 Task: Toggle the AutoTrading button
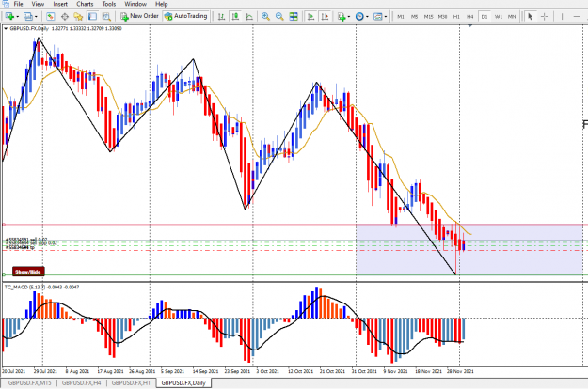185,16
